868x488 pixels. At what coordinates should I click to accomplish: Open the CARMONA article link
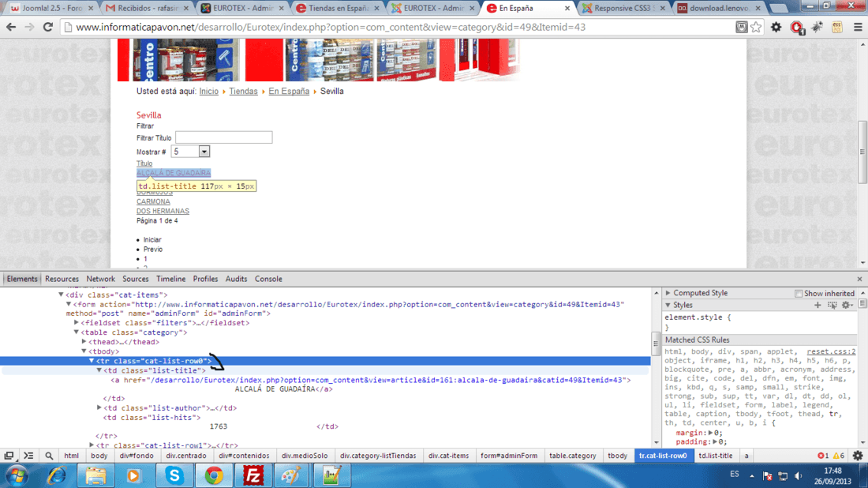153,201
